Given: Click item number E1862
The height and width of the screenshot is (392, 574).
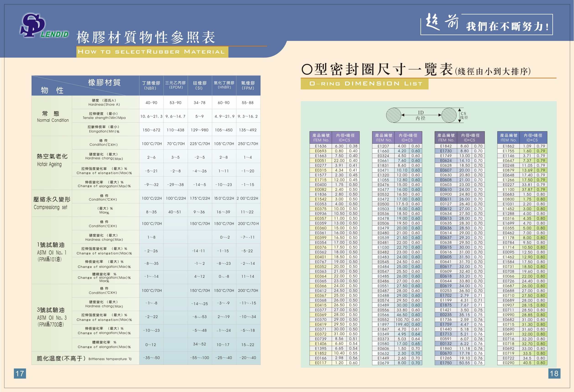Looking at the screenshot, I should (508, 146).
